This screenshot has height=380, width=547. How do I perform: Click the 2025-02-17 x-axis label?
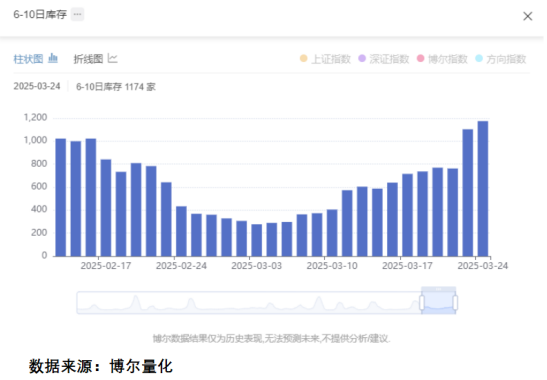[x=106, y=266]
